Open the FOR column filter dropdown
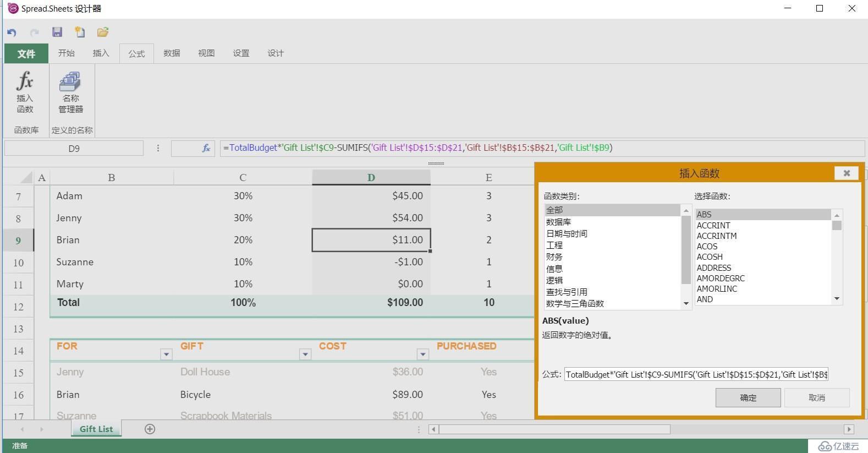The height and width of the screenshot is (453, 868). [166, 354]
